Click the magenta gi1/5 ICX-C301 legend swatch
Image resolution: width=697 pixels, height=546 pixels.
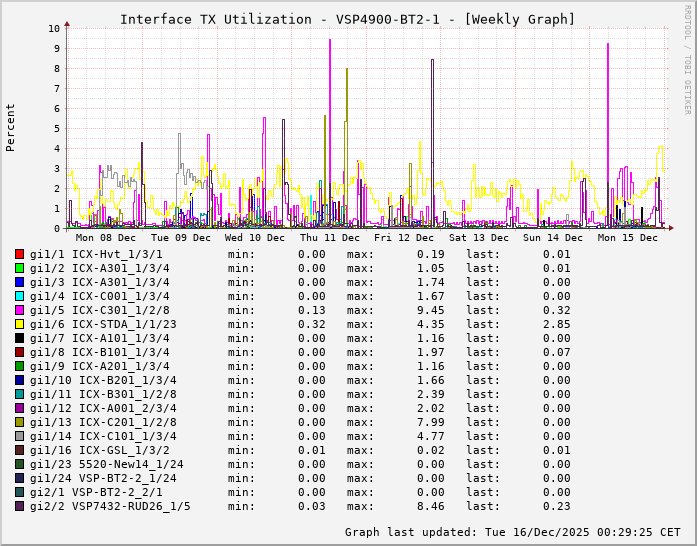(x=19, y=310)
